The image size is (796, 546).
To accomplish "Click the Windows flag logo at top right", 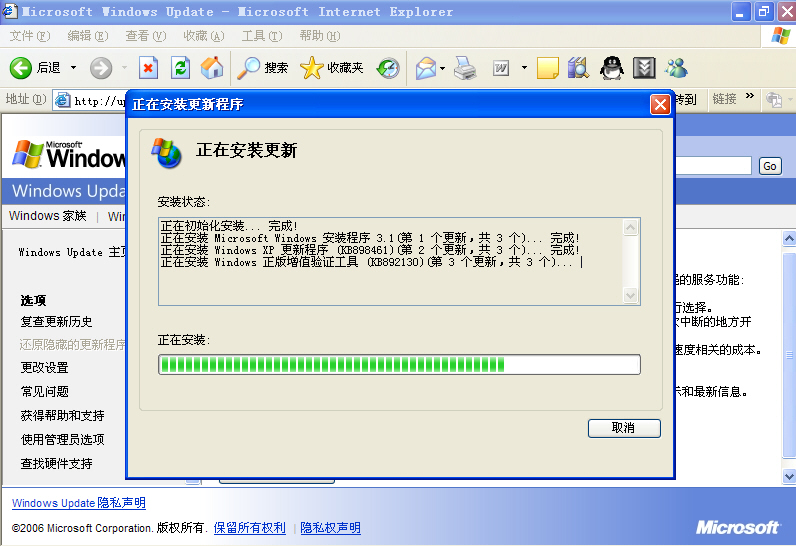I will [780, 36].
